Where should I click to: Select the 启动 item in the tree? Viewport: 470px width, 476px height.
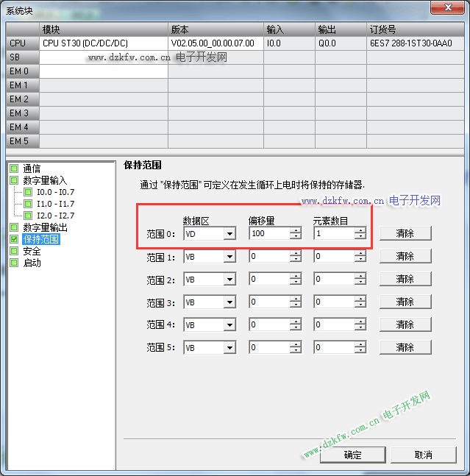click(x=32, y=263)
